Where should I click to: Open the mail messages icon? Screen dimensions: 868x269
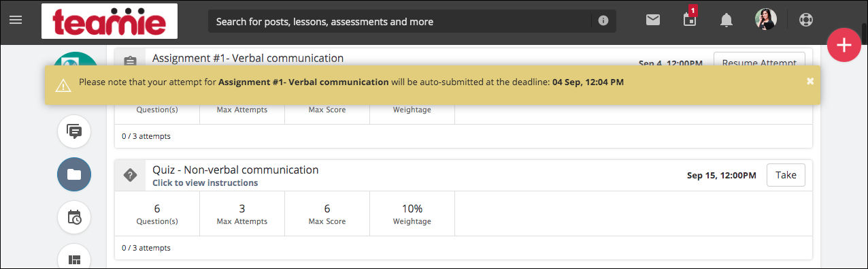(x=653, y=20)
